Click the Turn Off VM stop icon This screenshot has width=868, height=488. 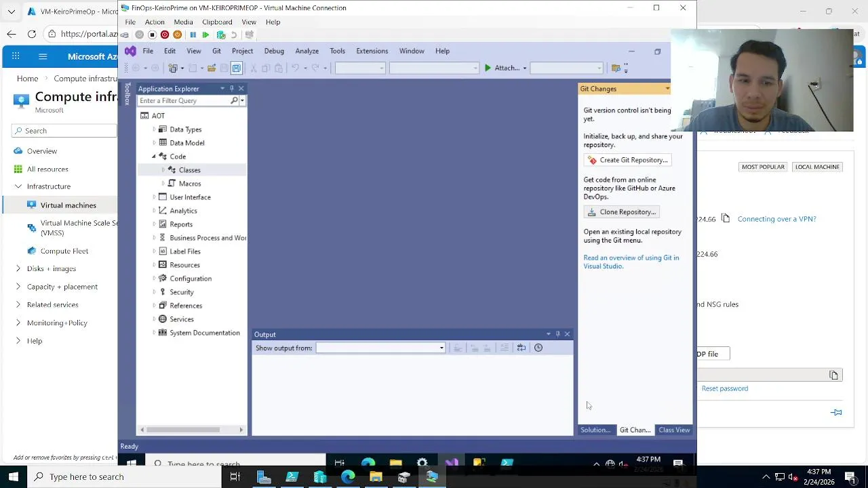pyautogui.click(x=152, y=35)
